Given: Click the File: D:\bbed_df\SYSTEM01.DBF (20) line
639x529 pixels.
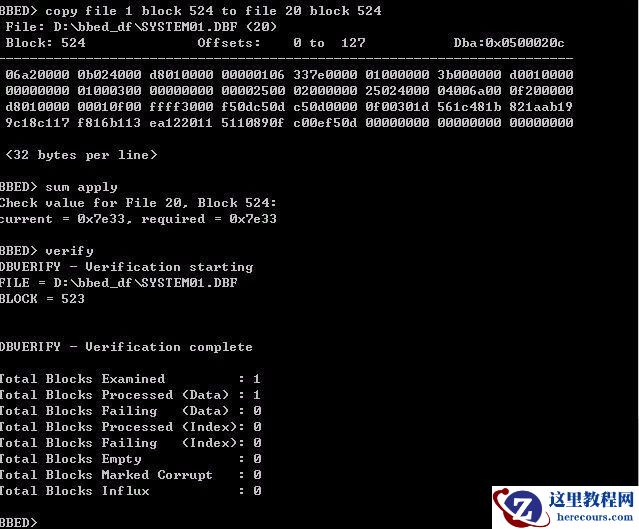Looking at the screenshot, I should pos(141,26).
